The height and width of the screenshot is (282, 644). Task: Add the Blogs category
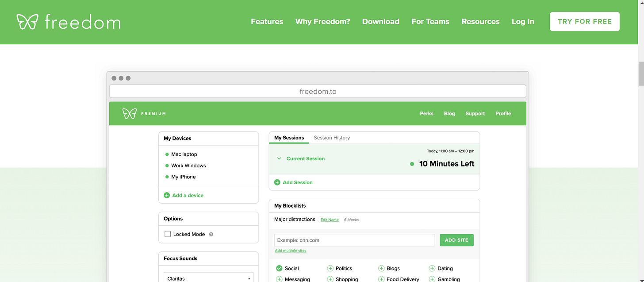point(381,268)
